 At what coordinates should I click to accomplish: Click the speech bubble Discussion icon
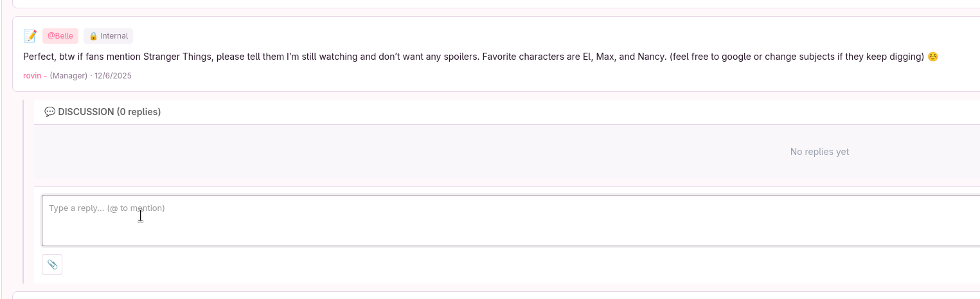click(x=49, y=112)
